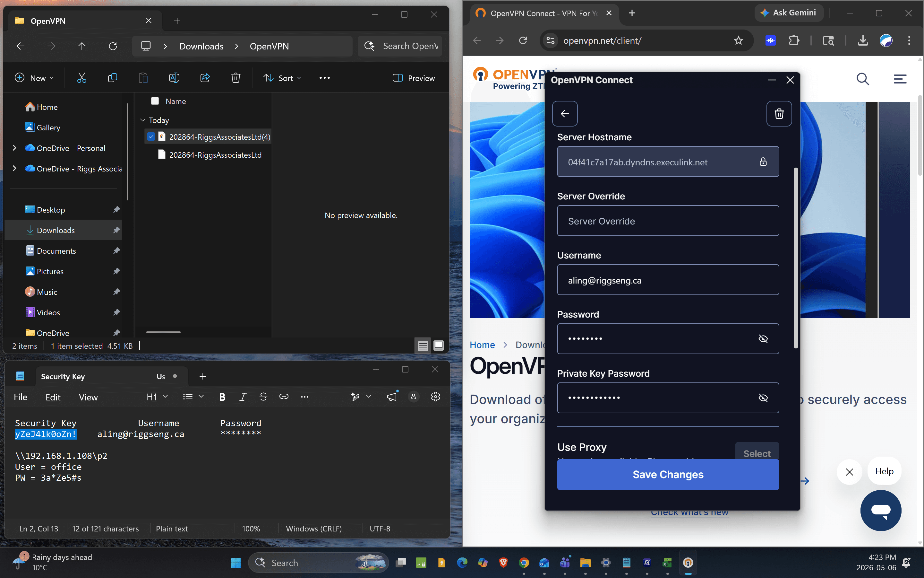Viewport: 924px width, 578px height.
Task: Apply Italic formatting in Notepad
Action: 243,397
